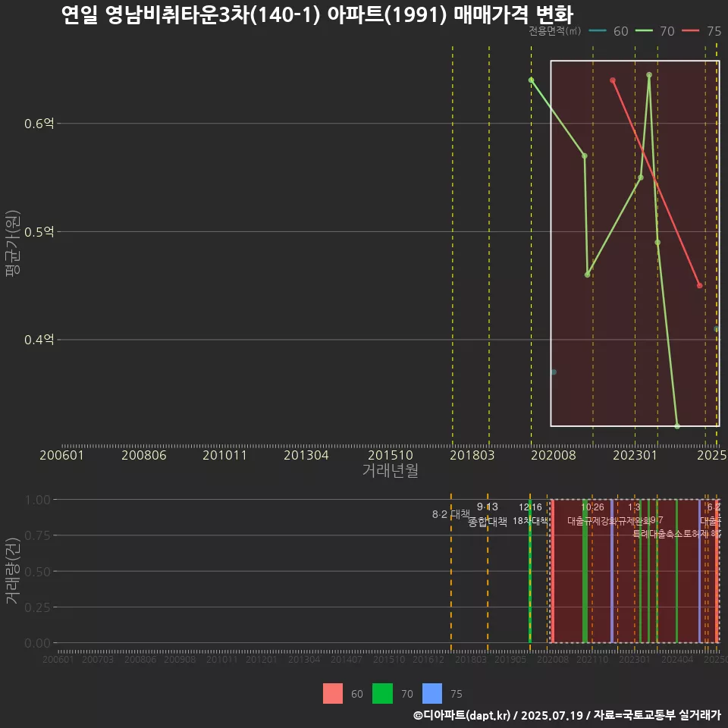Click the 10·26 대출규제강화 policy annotation
Viewport: 728px width, 728px height.
592,514
